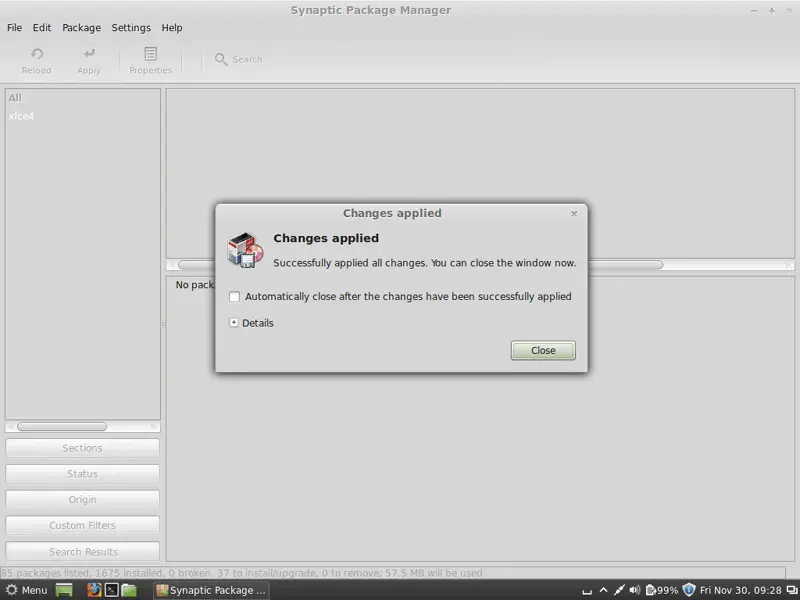The image size is (800, 600).
Task: Click the Reload toolbar icon
Action: (x=37, y=54)
